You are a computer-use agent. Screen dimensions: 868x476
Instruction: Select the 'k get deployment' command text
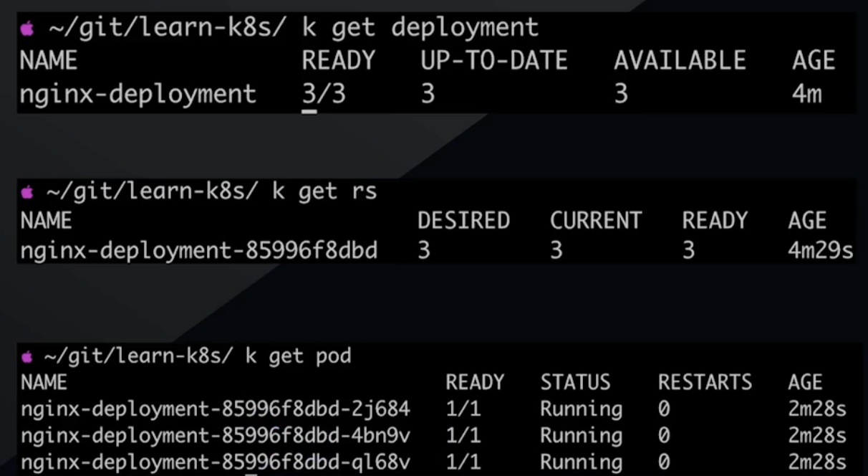point(420,29)
